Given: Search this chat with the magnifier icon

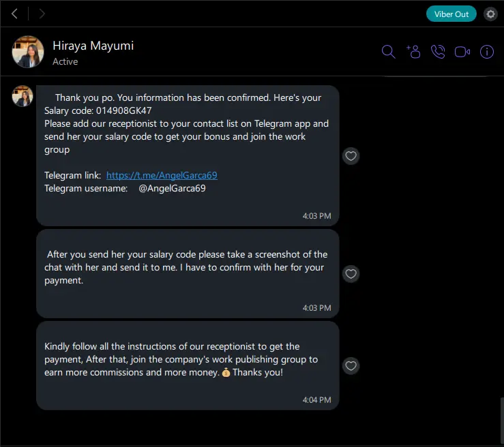Looking at the screenshot, I should (388, 52).
